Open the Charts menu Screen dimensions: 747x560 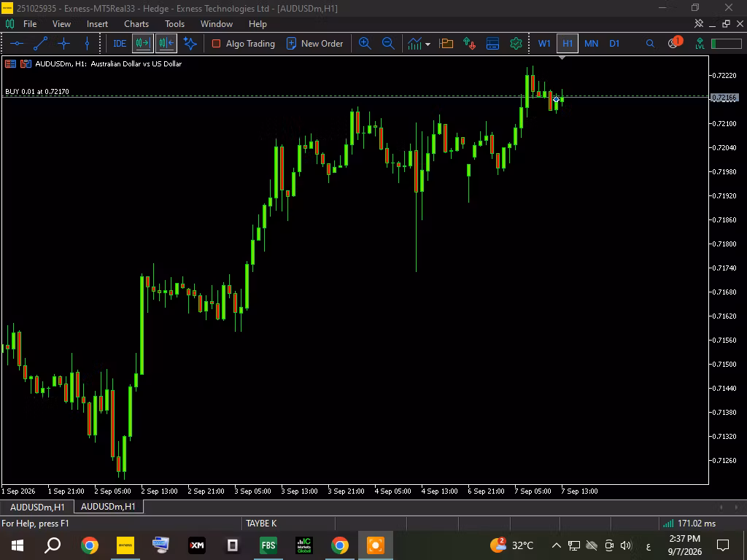136,24
